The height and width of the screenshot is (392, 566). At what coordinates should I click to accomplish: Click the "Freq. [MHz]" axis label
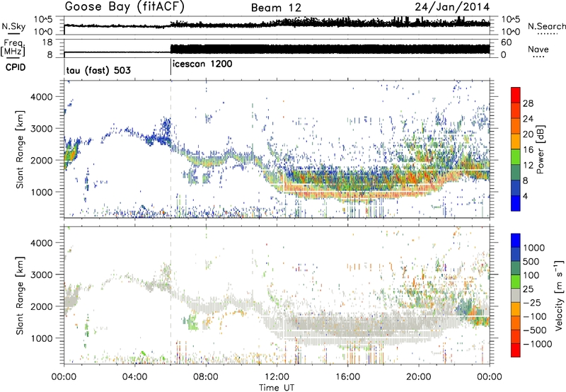[14, 48]
